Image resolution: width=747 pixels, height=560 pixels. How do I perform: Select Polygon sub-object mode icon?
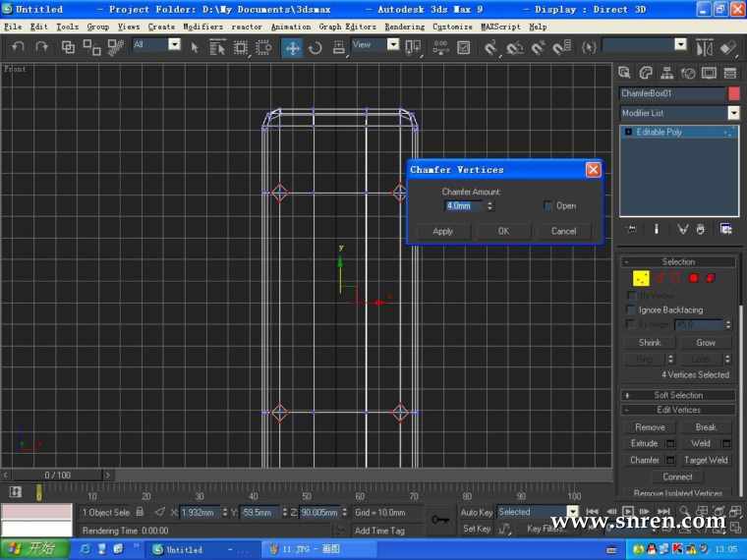693,278
